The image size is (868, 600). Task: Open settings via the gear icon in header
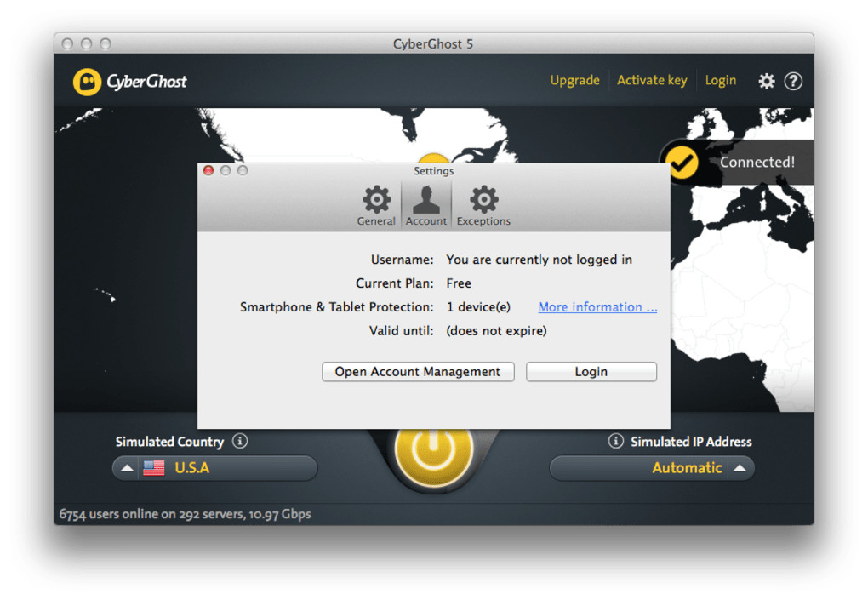(766, 82)
